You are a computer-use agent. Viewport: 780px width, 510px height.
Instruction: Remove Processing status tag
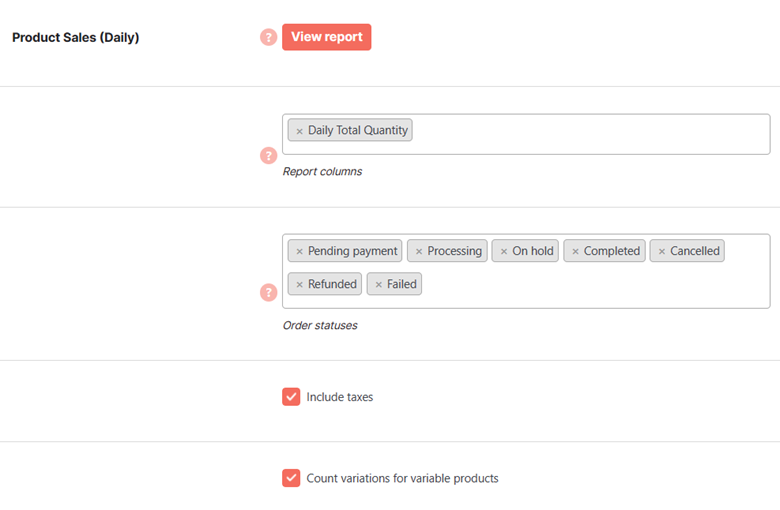pyautogui.click(x=419, y=252)
